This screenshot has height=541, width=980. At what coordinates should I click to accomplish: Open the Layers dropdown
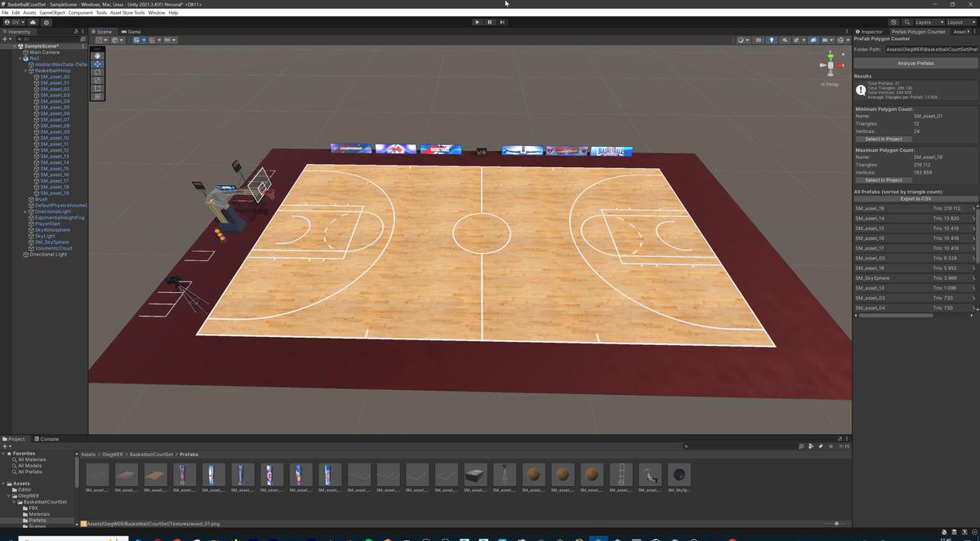click(x=929, y=22)
